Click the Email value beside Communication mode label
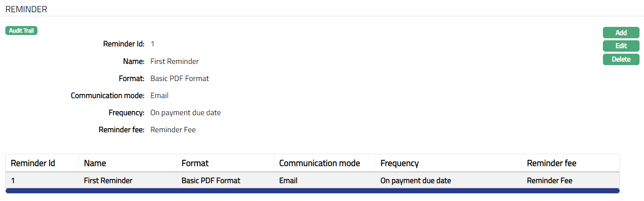The height and width of the screenshot is (201, 644). pyautogui.click(x=159, y=96)
